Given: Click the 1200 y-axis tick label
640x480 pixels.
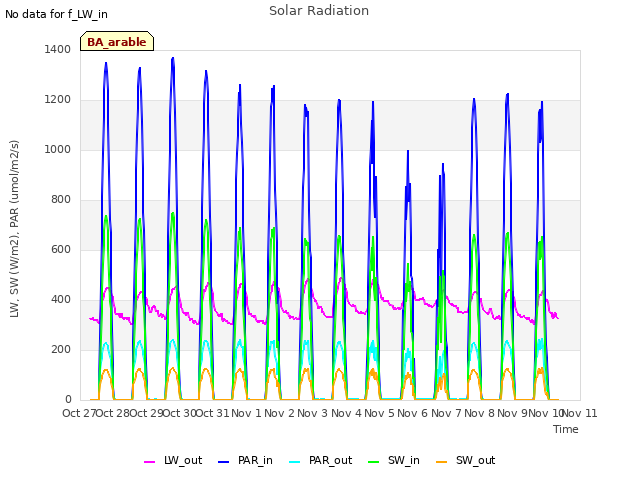Looking at the screenshot, I should click(x=58, y=100).
